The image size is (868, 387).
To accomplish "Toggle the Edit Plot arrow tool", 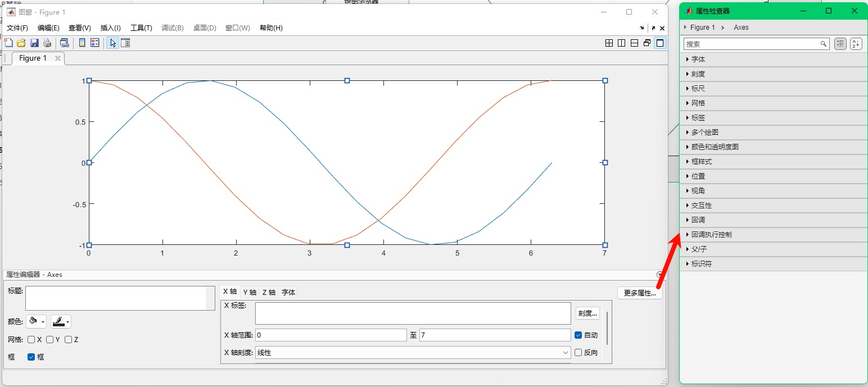I will coord(112,43).
